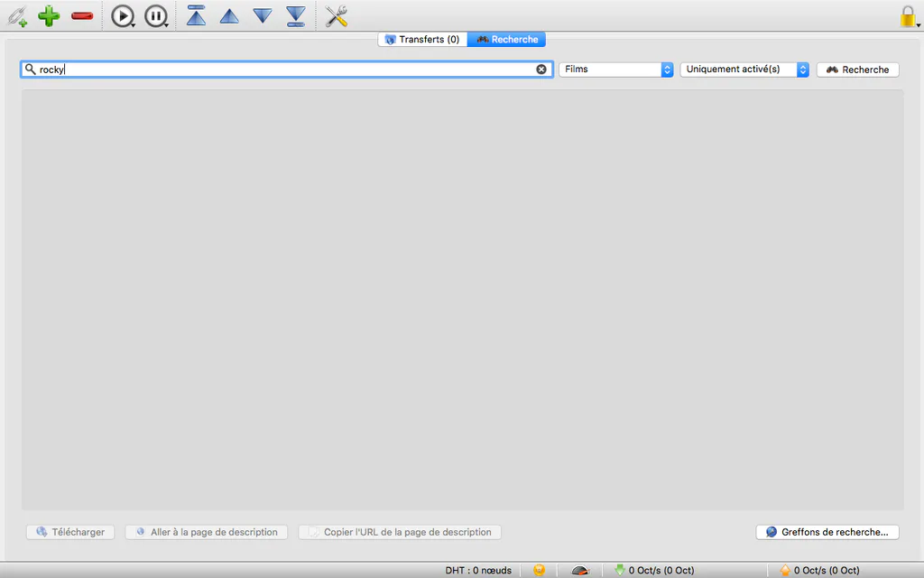Move torrent to top of queue
Viewport: 924px width, 578px height.
(x=196, y=16)
